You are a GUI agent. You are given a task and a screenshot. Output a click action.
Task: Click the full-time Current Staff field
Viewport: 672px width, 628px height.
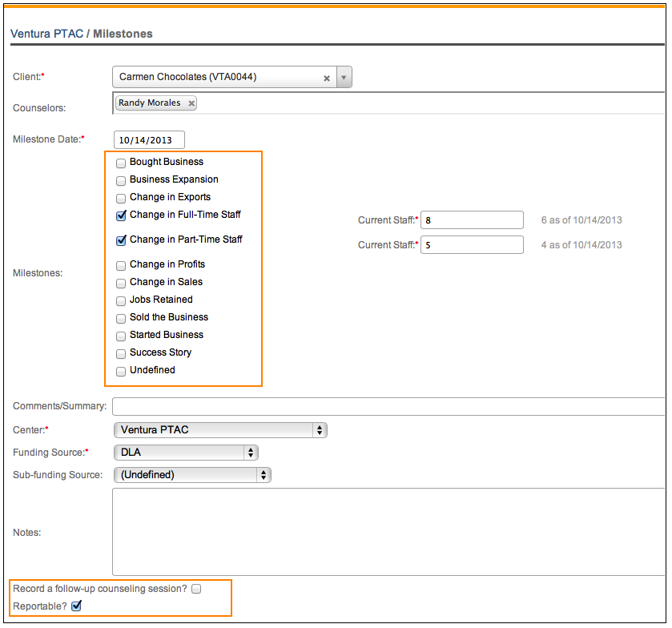(472, 220)
